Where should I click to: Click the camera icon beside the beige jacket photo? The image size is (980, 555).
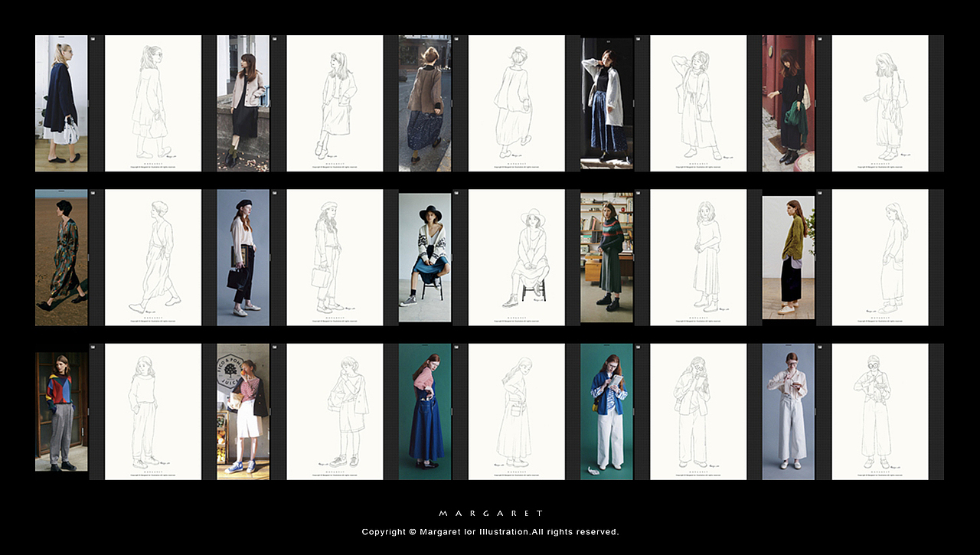[275, 38]
